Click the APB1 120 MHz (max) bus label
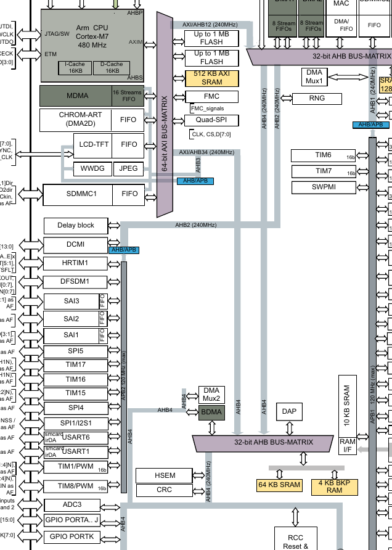 [x=372, y=395]
